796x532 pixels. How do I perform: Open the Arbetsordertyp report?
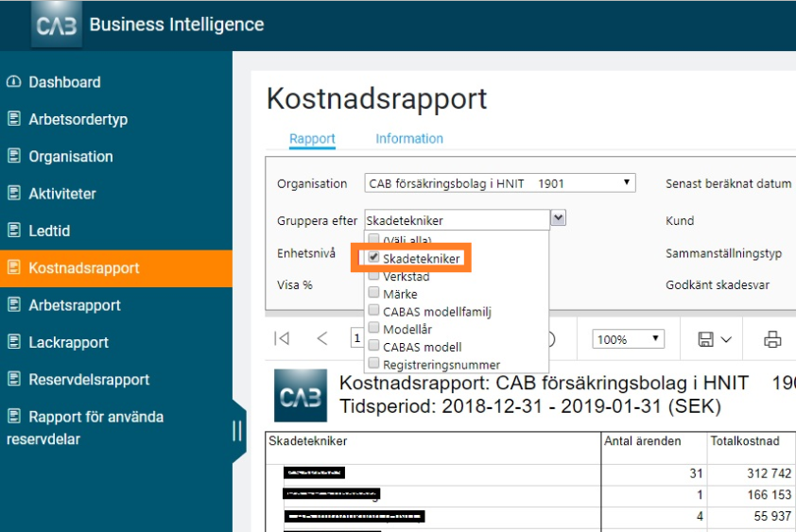pyautogui.click(x=78, y=119)
